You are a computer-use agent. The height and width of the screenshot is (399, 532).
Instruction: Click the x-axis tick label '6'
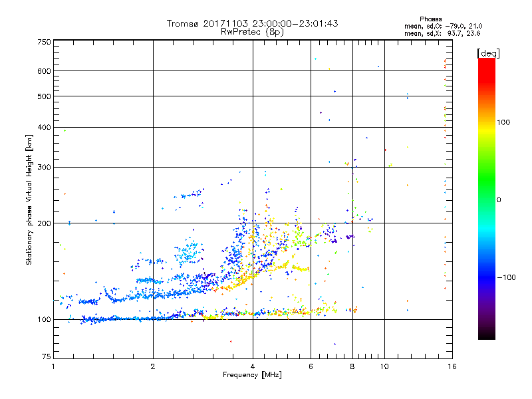(311, 366)
